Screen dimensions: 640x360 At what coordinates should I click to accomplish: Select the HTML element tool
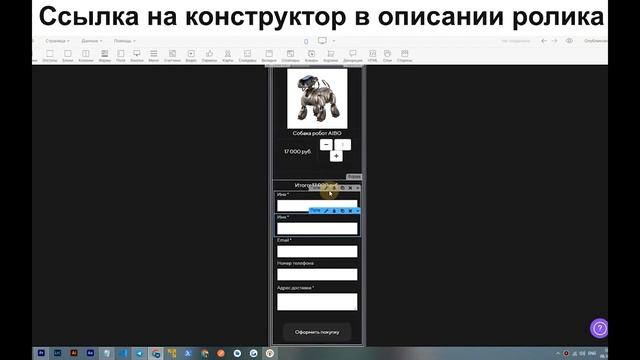(x=372, y=56)
